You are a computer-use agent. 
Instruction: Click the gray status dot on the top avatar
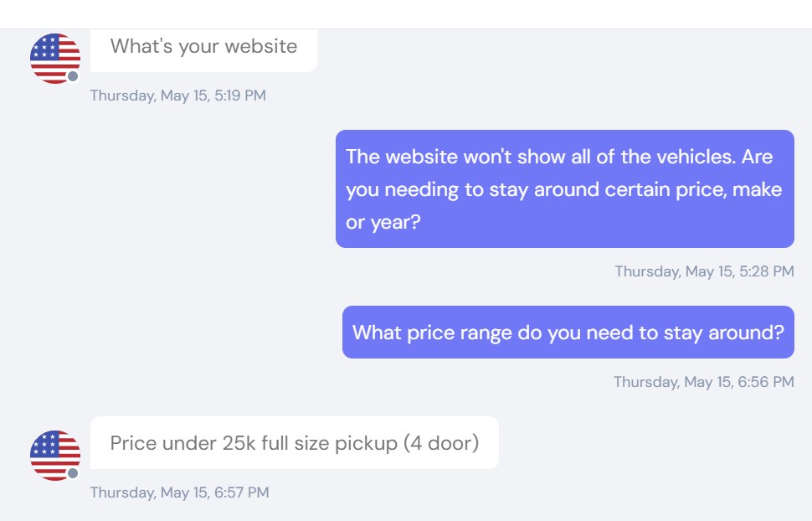coord(73,76)
